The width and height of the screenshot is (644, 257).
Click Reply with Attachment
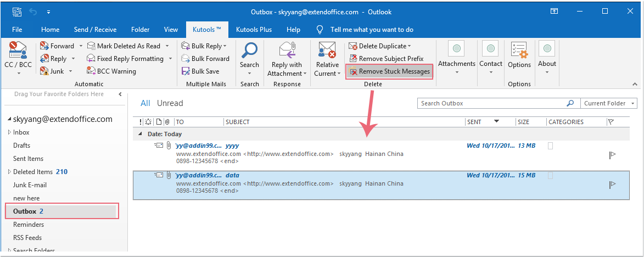coord(287,59)
